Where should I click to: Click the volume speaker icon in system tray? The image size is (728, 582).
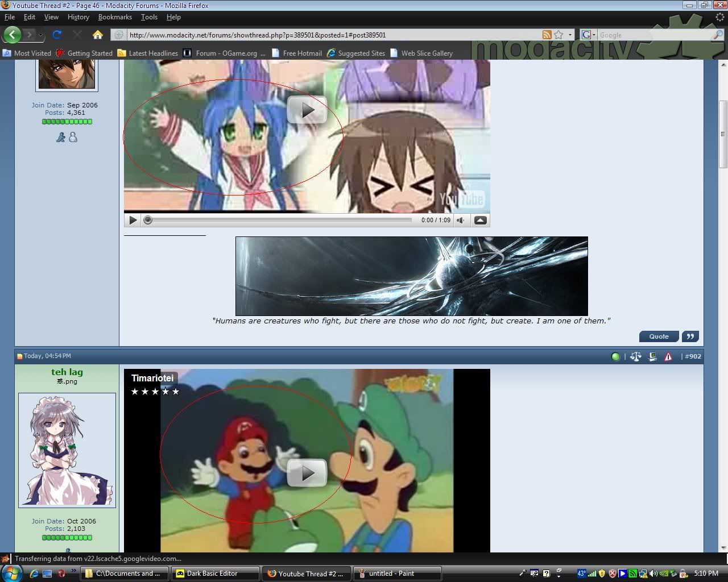(653, 573)
